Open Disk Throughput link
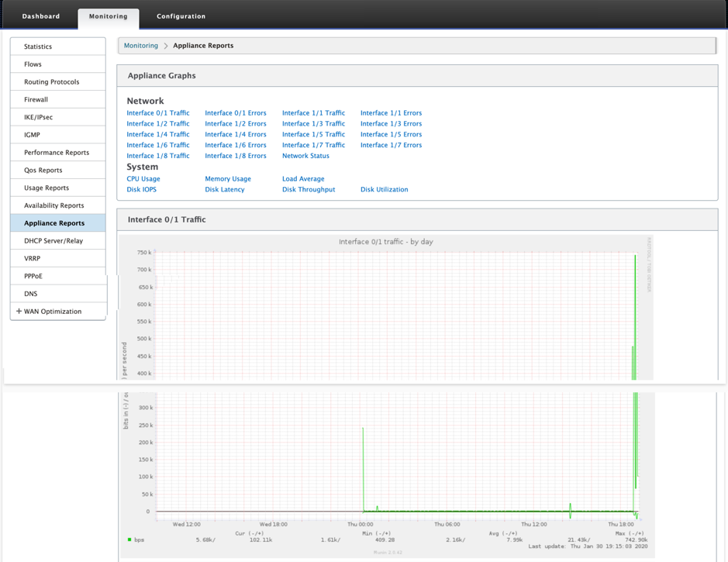 click(x=309, y=189)
